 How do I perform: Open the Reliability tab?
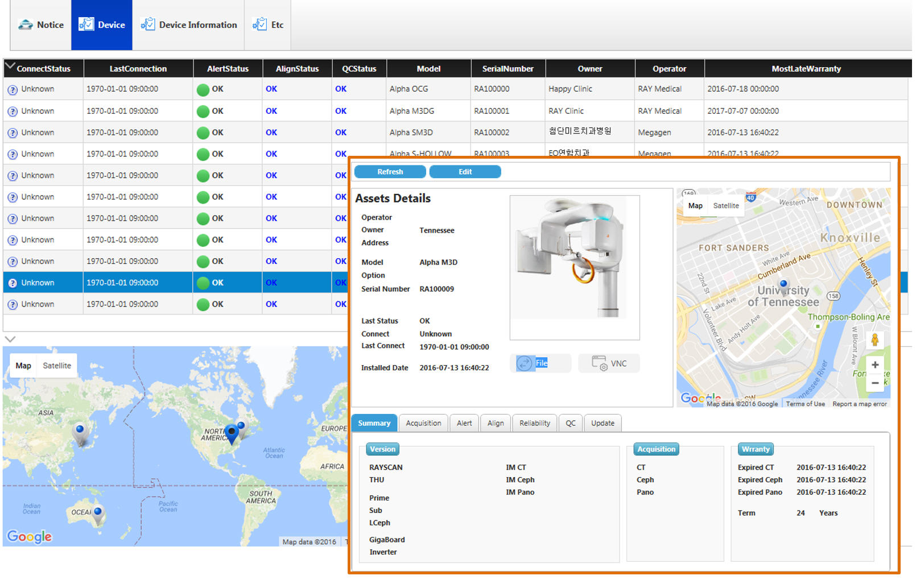(x=534, y=424)
